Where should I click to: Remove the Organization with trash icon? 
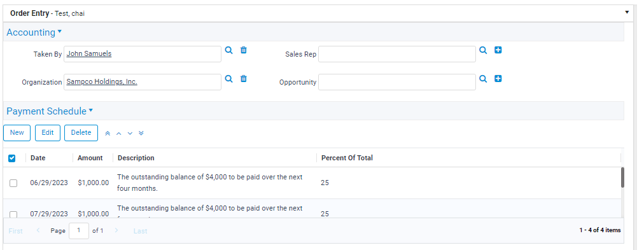244,79
